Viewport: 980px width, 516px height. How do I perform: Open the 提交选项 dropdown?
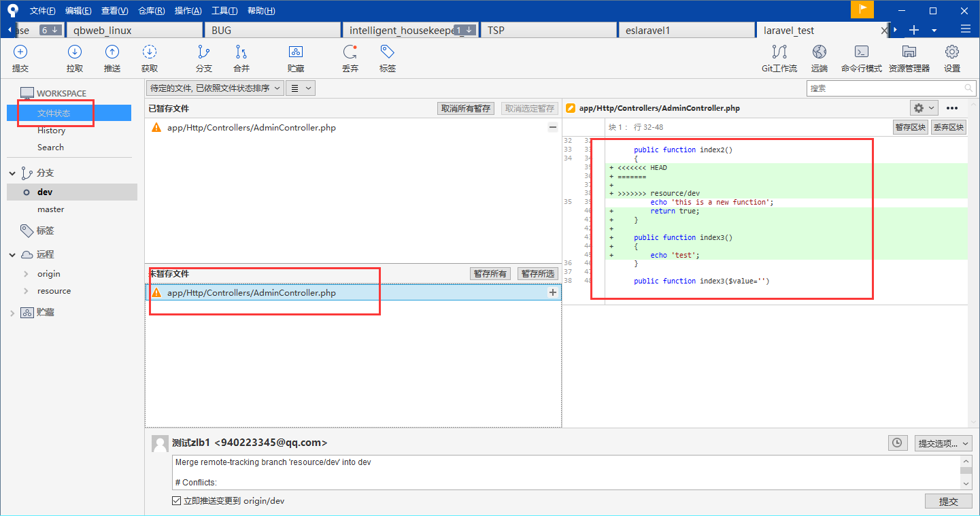click(x=943, y=443)
